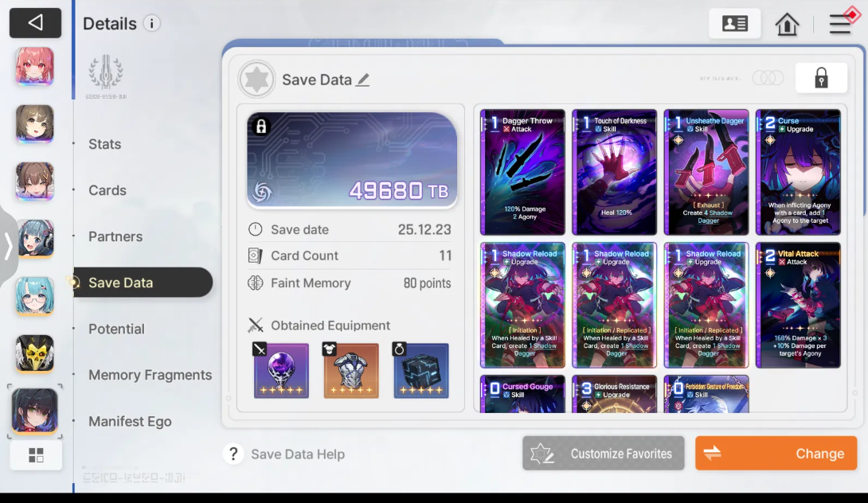Inspect the purple orb weapon equipment
The image size is (868, 503).
click(281, 370)
